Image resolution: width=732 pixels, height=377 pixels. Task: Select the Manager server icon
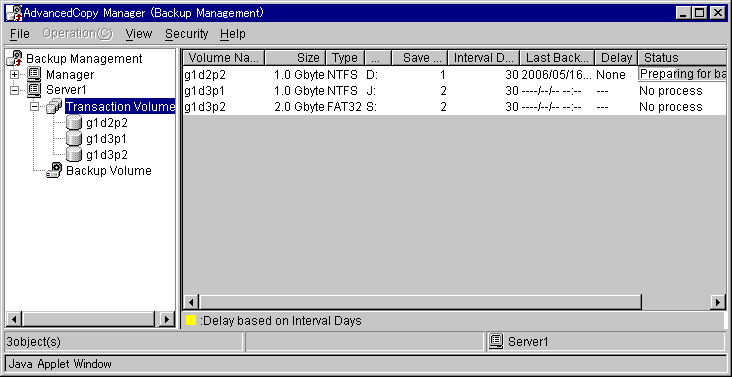coord(34,74)
